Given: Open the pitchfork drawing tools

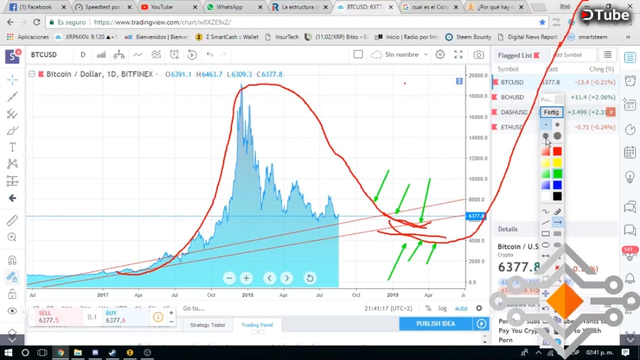Looking at the screenshot, I should click(x=12, y=114).
